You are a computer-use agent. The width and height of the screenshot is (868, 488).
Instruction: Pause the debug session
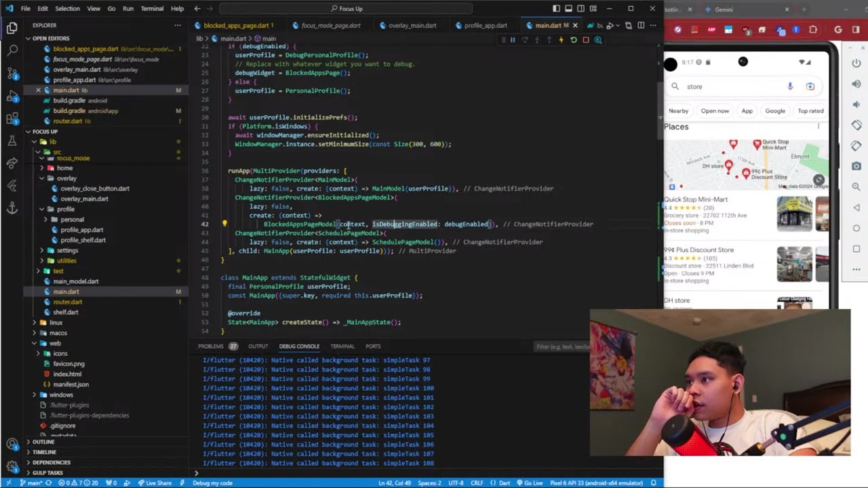513,40
